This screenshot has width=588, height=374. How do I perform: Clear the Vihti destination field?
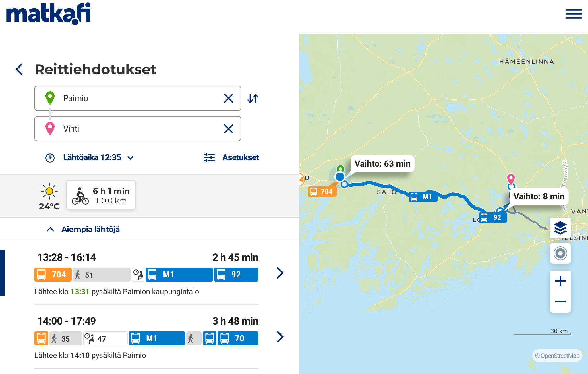228,129
